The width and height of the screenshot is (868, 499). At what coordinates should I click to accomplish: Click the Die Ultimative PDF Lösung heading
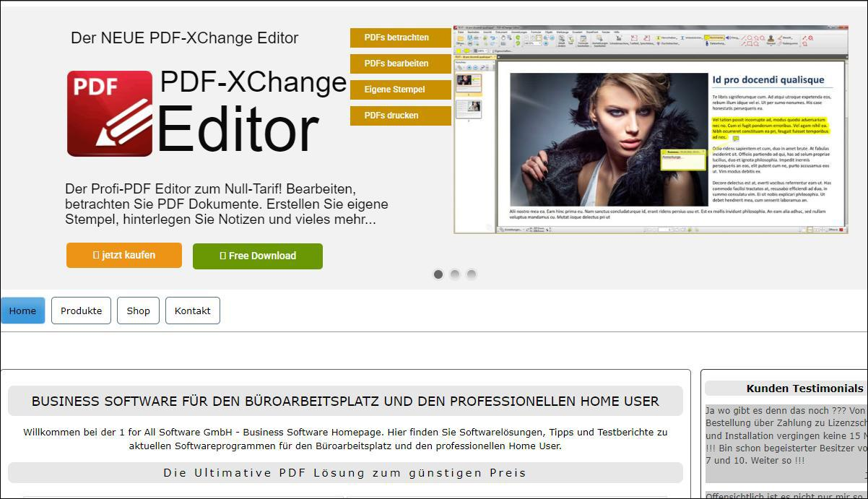(345, 473)
